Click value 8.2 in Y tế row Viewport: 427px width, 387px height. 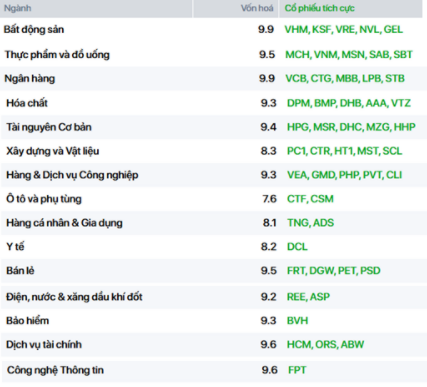[269, 247]
